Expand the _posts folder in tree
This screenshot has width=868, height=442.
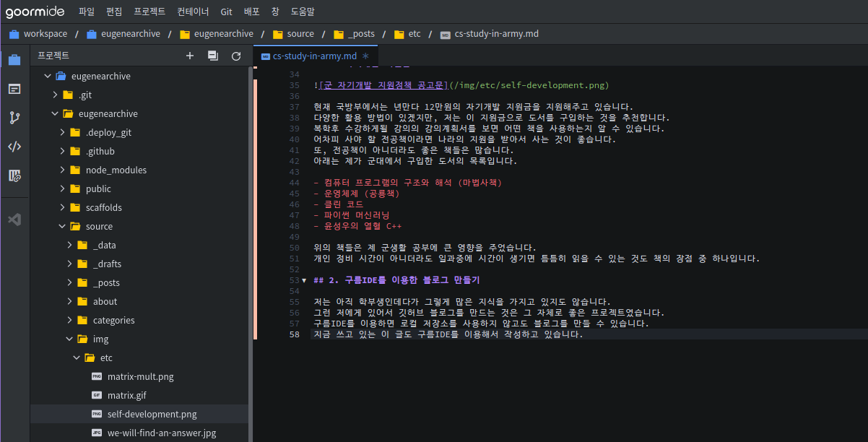[69, 283]
